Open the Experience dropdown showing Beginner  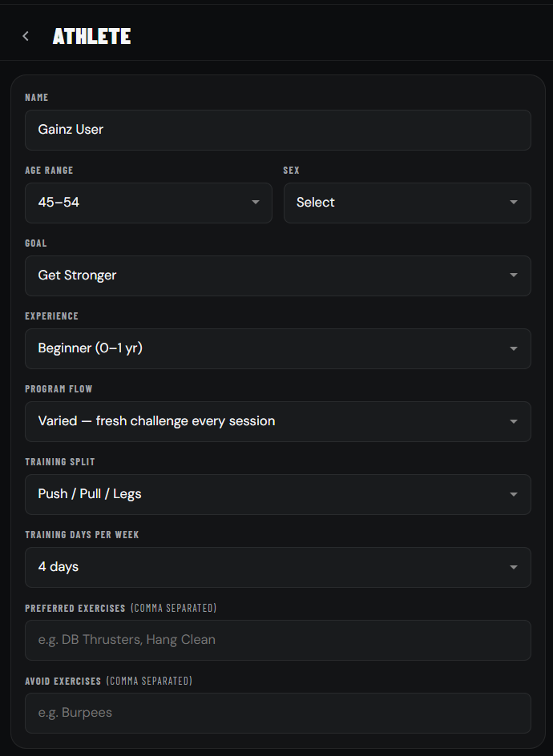[x=277, y=348]
